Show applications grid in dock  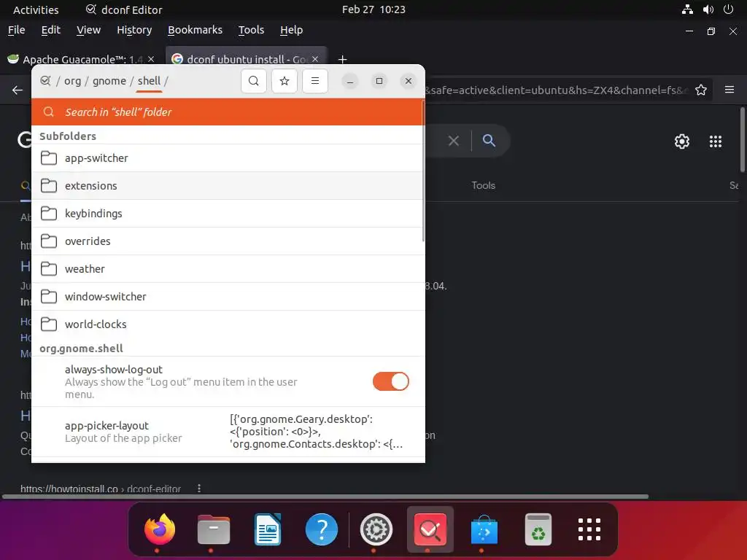[589, 529]
